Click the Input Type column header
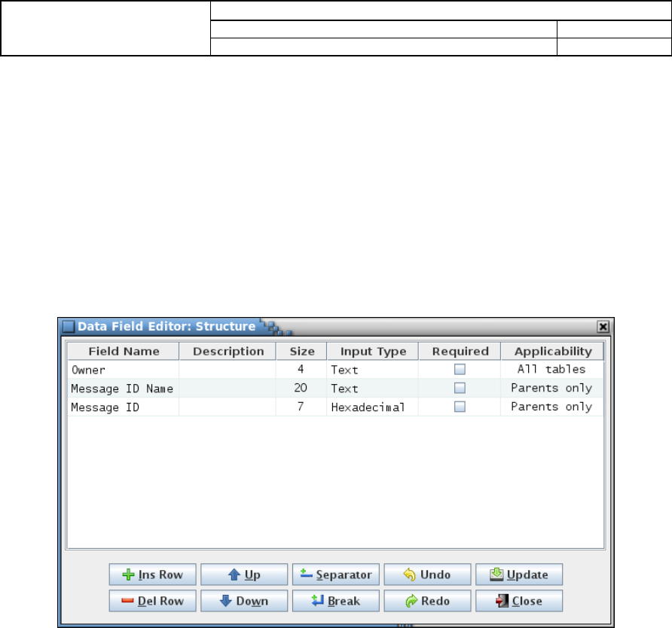 (372, 351)
